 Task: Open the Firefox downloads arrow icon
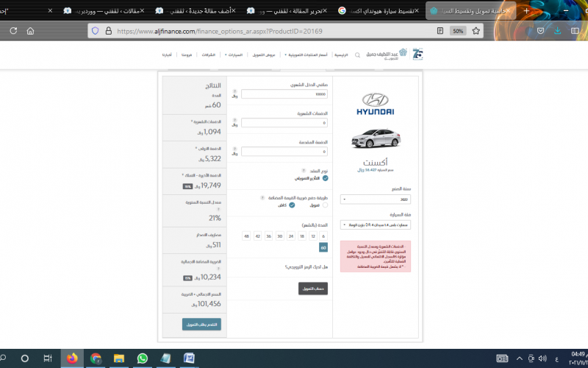(558, 31)
